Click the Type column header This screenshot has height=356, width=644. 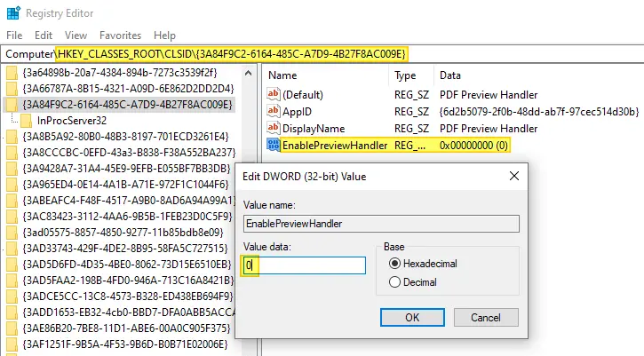(x=405, y=75)
